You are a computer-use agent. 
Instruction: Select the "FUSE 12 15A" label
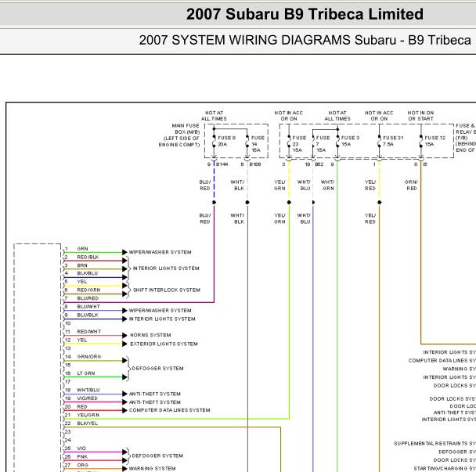coord(435,141)
